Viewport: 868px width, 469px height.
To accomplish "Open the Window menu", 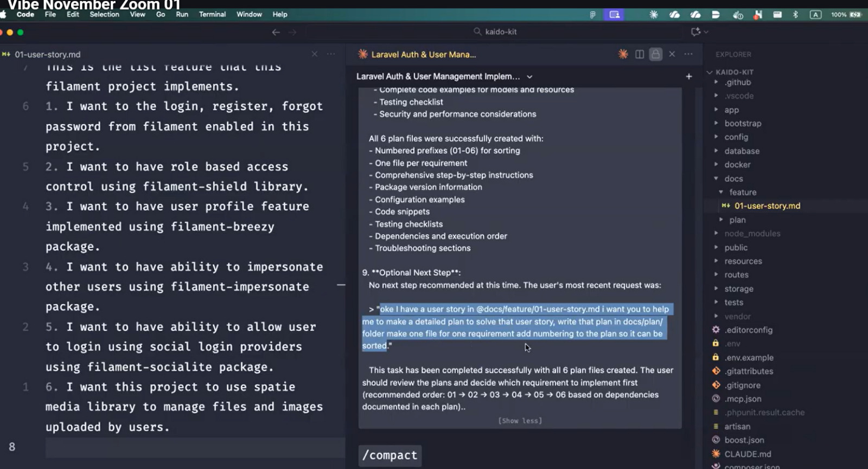I will coord(249,15).
